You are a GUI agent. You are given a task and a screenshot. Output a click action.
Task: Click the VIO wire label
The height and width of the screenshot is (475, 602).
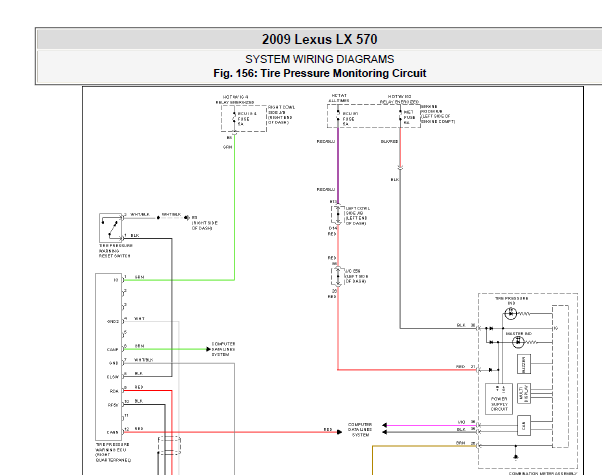(x=461, y=422)
